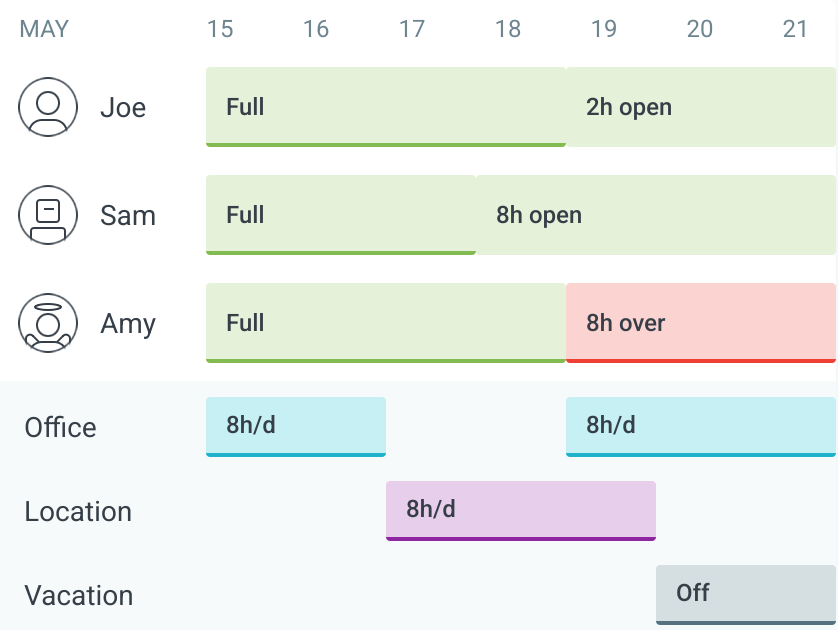Click the first Office 8h/d bar

click(296, 426)
